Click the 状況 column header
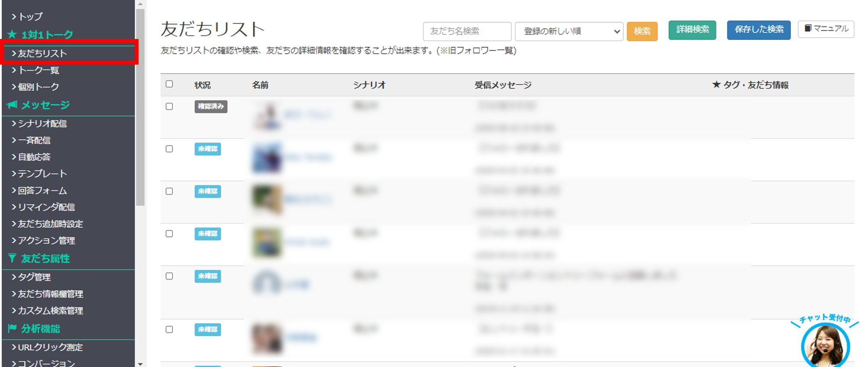The image size is (868, 367). pos(202,85)
